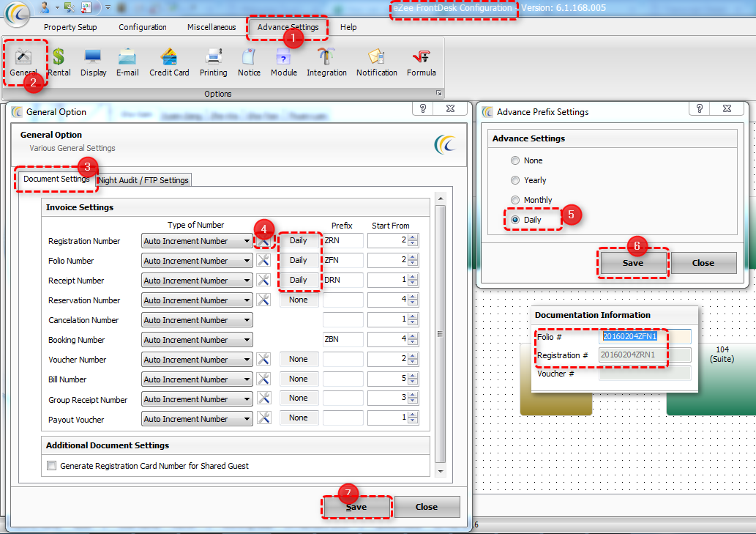Open prefix settings tool for Payout Voucher

263,419
